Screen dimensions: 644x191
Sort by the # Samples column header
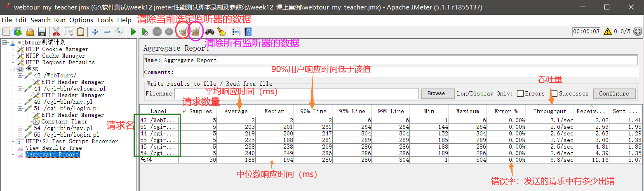coord(197,111)
